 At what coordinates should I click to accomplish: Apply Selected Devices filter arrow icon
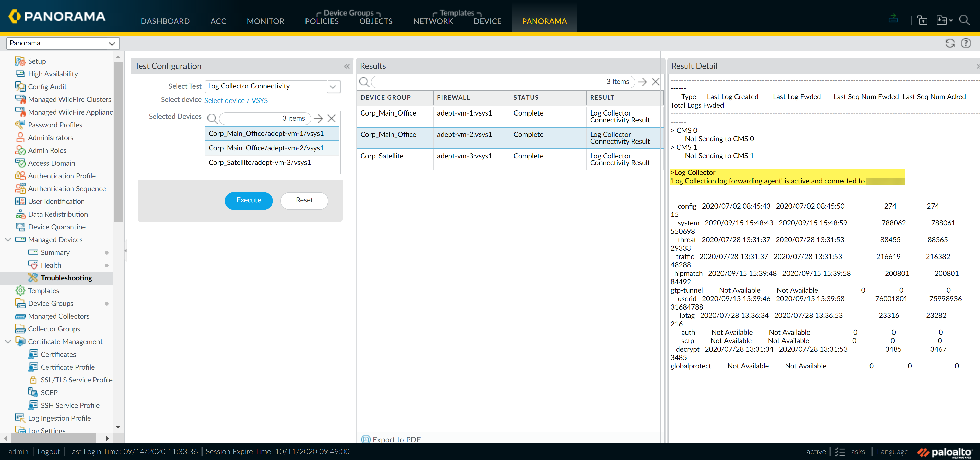(x=318, y=119)
